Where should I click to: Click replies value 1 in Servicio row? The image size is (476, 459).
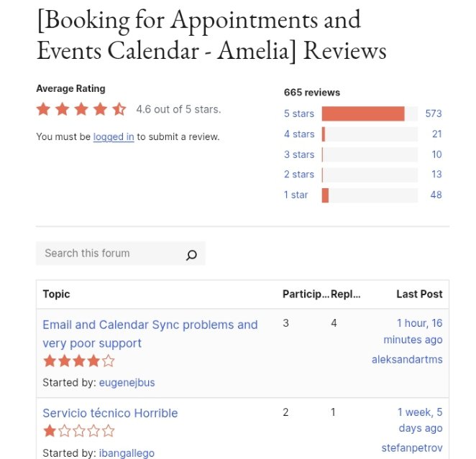pos(333,412)
